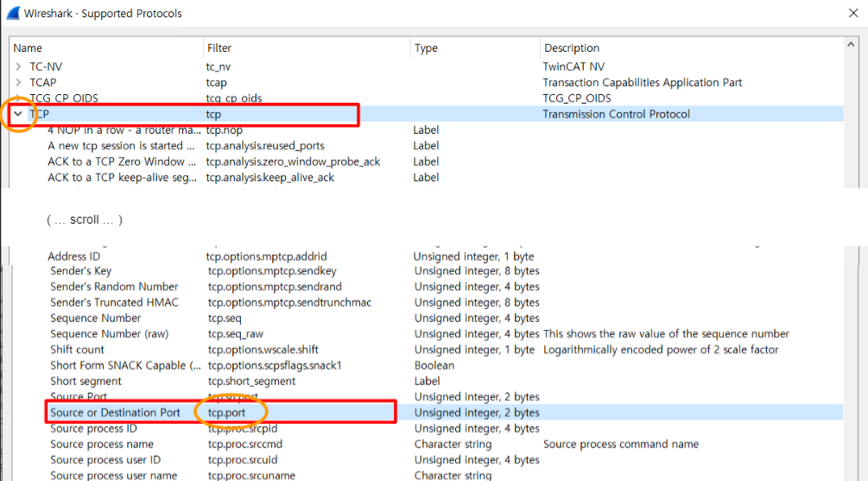
Task: Click the Wireshark shark fin title icon
Action: [13, 13]
